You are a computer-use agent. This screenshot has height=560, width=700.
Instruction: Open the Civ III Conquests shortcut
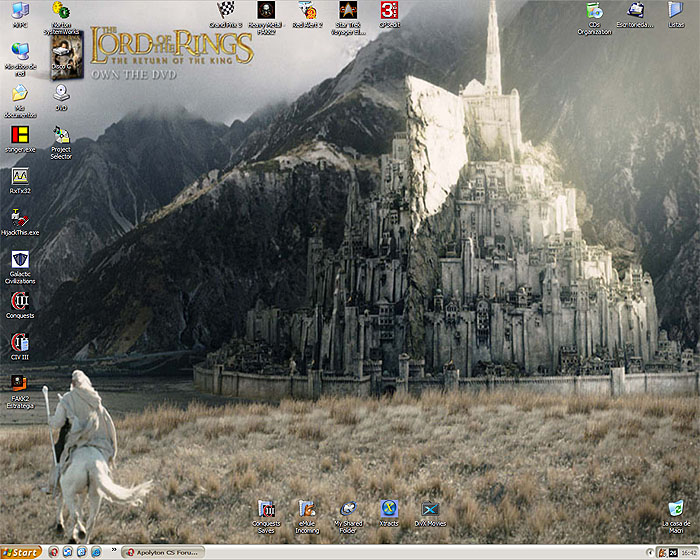tap(20, 301)
